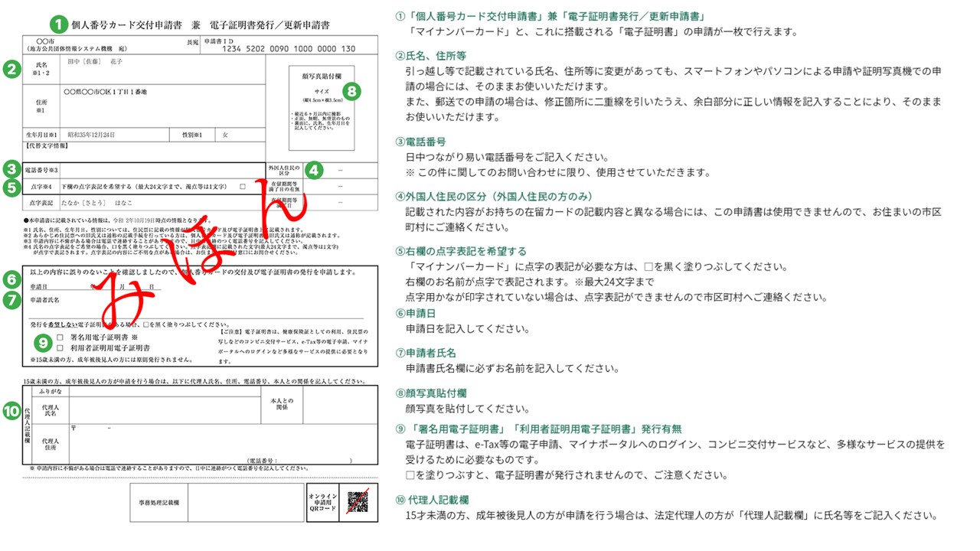Click the face photo box 顔写真貼付欄
The width and height of the screenshot is (980, 551).
322,108
